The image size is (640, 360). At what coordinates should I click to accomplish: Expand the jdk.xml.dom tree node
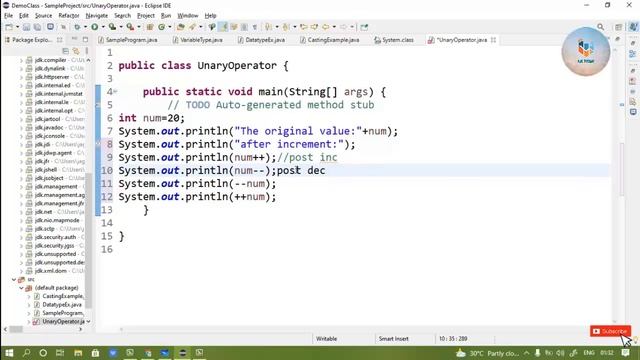click(21, 271)
